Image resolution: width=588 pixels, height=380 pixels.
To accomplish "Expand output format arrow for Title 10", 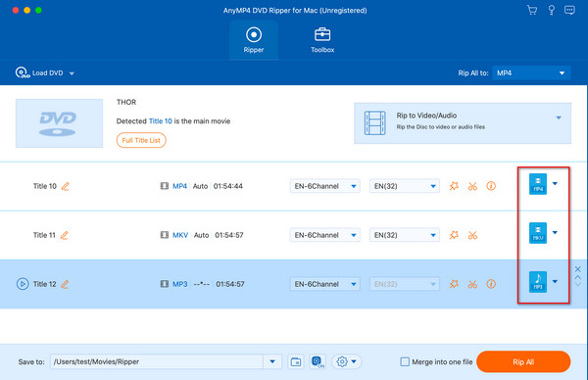I will pos(555,183).
